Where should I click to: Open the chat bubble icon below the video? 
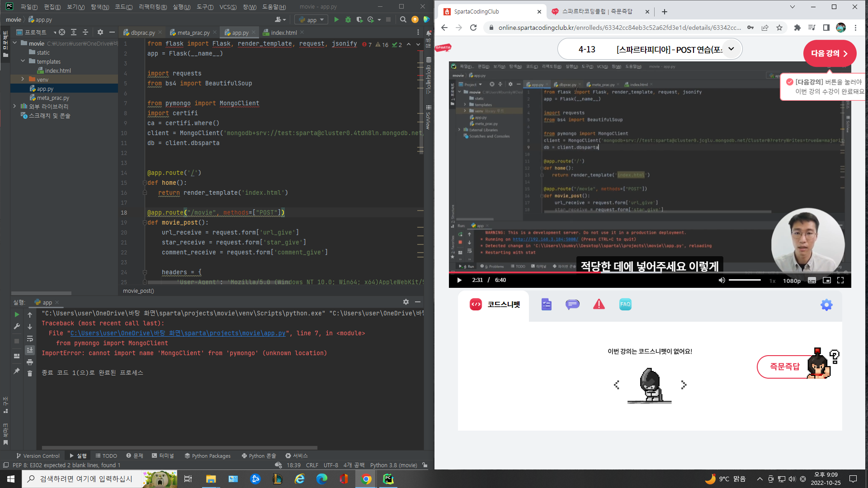click(x=572, y=305)
